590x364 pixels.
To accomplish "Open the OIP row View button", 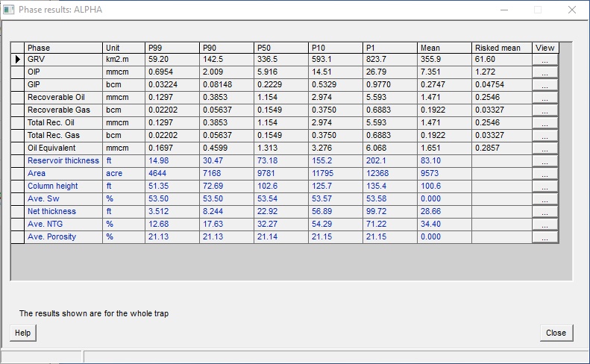I will pos(545,72).
